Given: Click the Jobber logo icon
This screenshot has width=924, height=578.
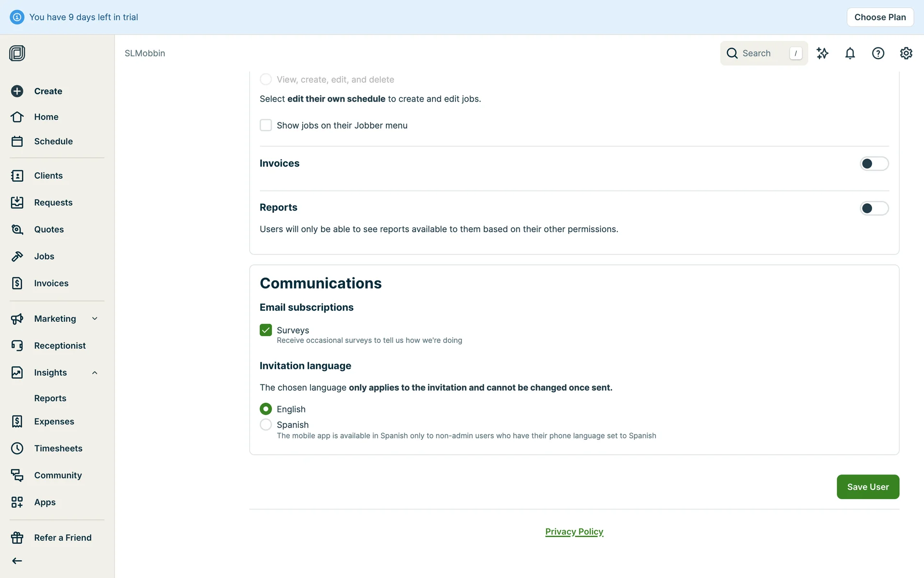Looking at the screenshot, I should coord(17,53).
